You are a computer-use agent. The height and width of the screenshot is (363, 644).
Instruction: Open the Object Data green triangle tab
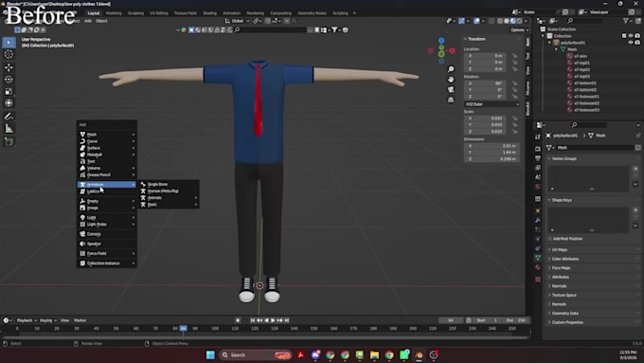tap(538, 258)
